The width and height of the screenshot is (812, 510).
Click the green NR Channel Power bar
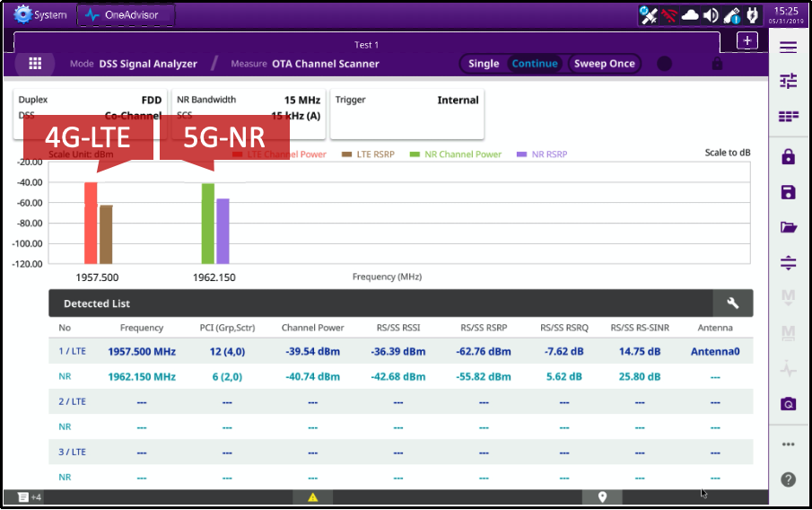click(207, 224)
